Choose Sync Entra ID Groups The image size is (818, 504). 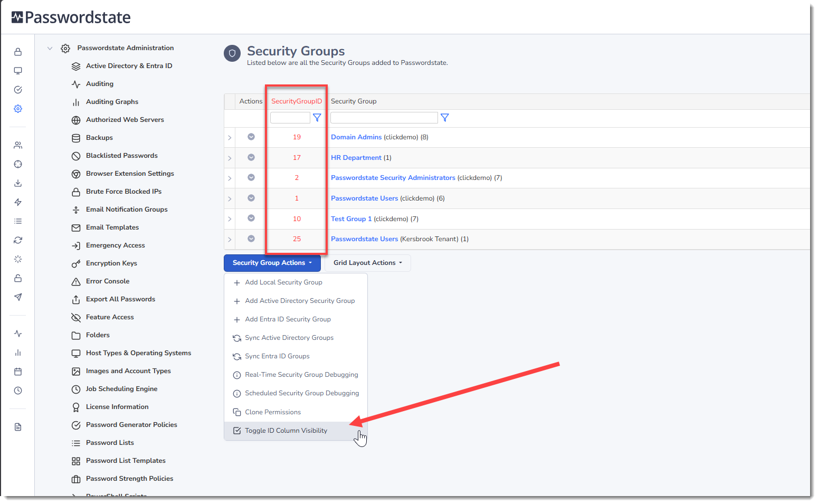pos(295,356)
